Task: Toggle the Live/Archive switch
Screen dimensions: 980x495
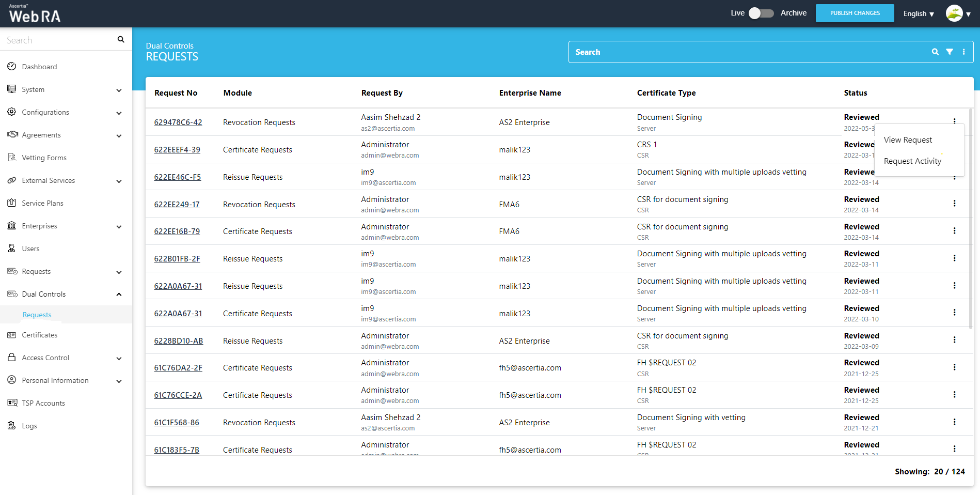Action: (x=761, y=13)
